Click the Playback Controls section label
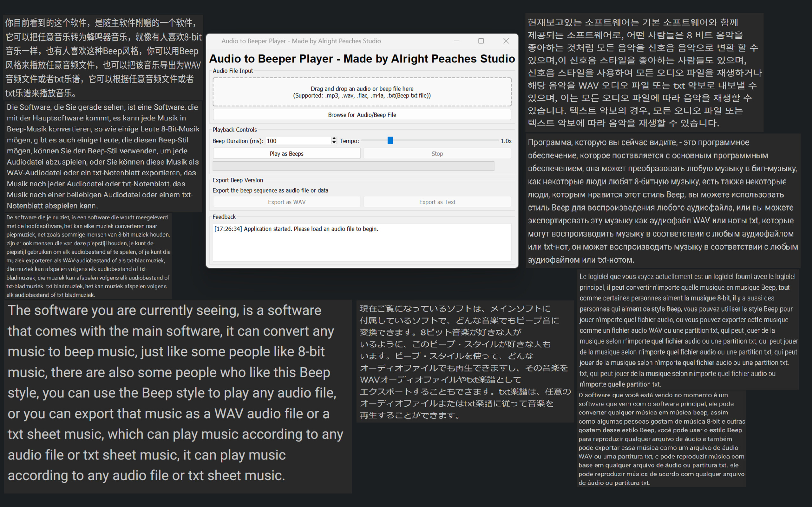812x507 pixels. pyautogui.click(x=234, y=129)
